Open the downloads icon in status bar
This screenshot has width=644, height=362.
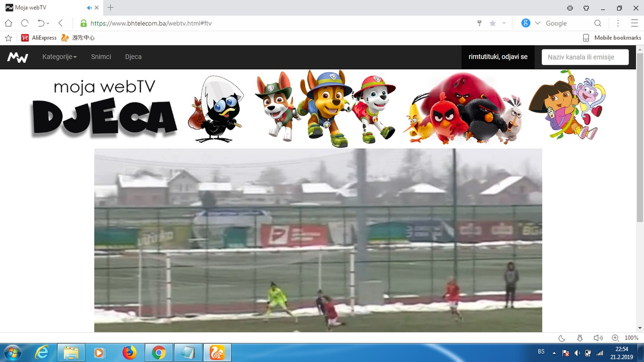[x=580, y=338]
